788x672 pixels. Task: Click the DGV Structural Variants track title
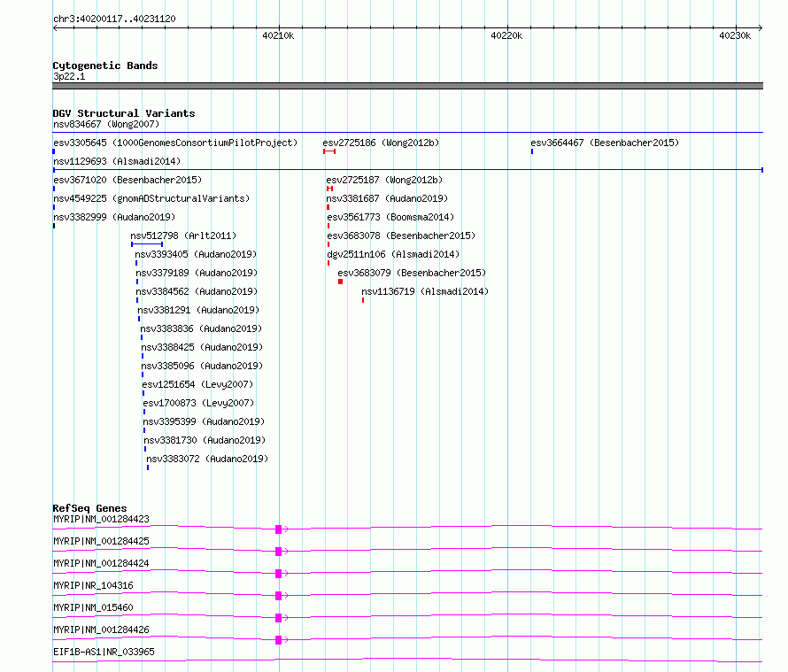(124, 113)
